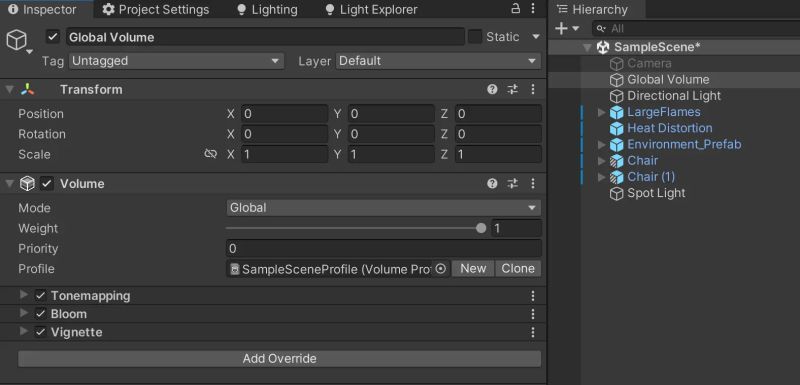
Task: Click the LargeFlames prefab cube icon
Action: (617, 112)
